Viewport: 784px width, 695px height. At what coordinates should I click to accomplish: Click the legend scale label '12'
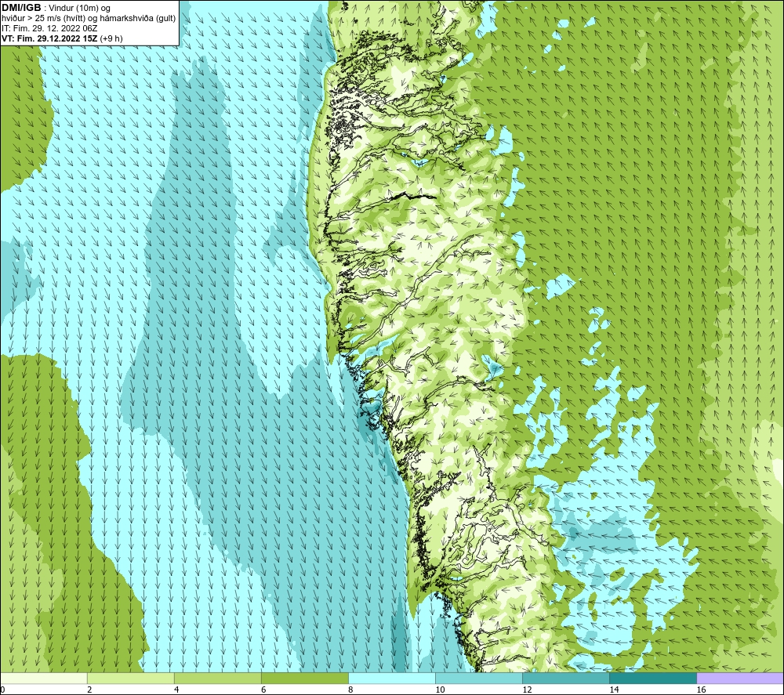[527, 690]
